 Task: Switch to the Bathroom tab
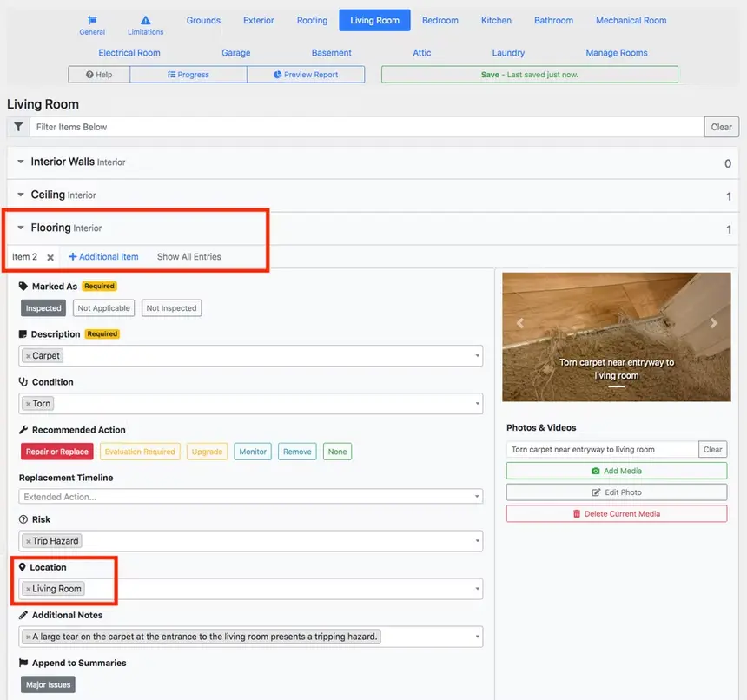[553, 21]
